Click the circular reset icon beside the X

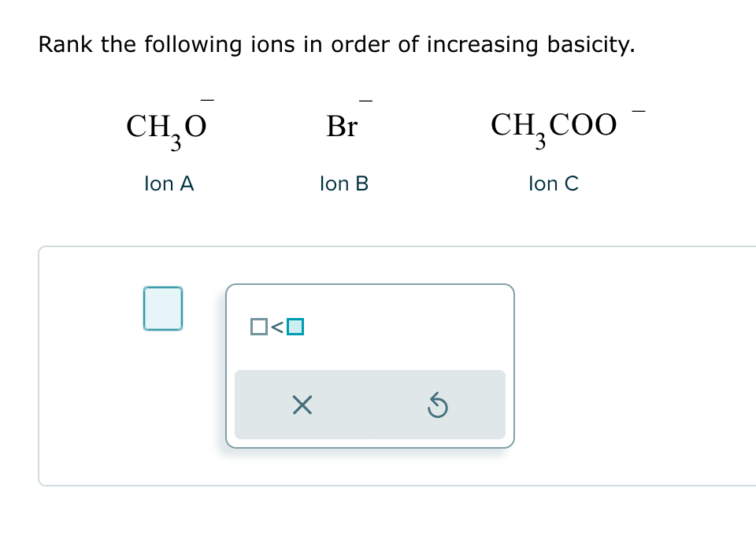point(438,405)
